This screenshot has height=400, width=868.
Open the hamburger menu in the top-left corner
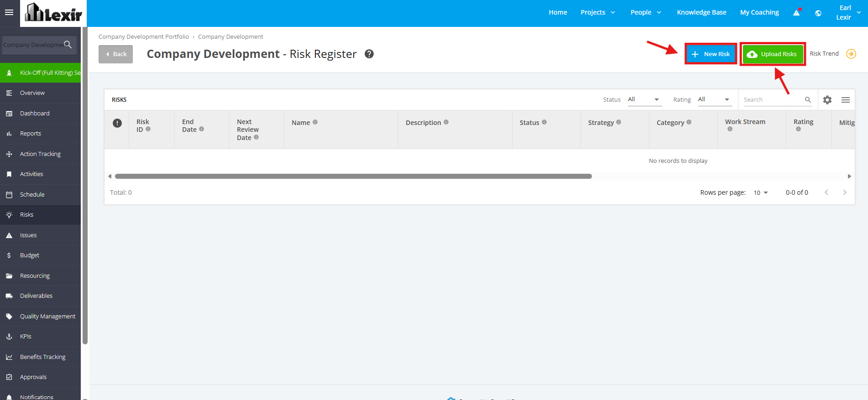(x=9, y=12)
